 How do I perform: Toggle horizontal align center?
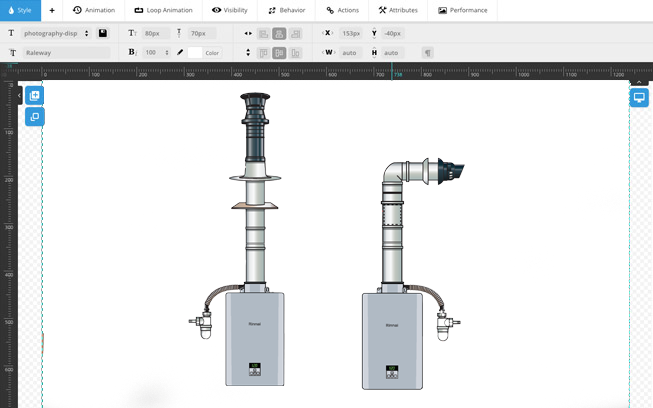(x=279, y=33)
